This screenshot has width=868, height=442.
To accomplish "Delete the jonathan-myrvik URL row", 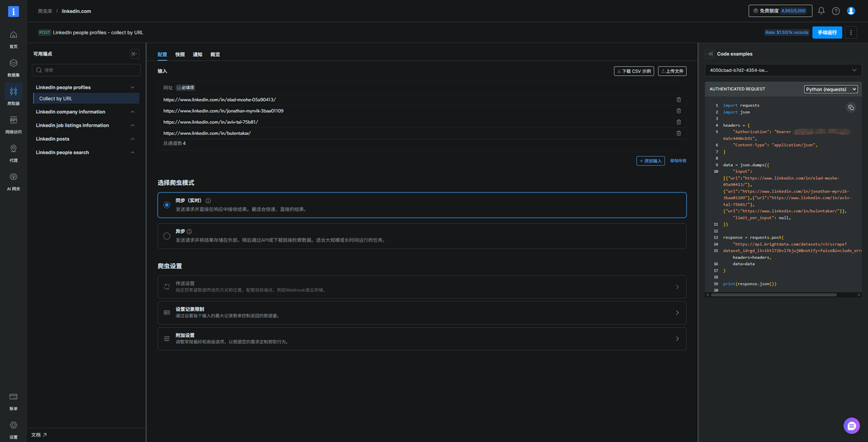I will 679,110.
